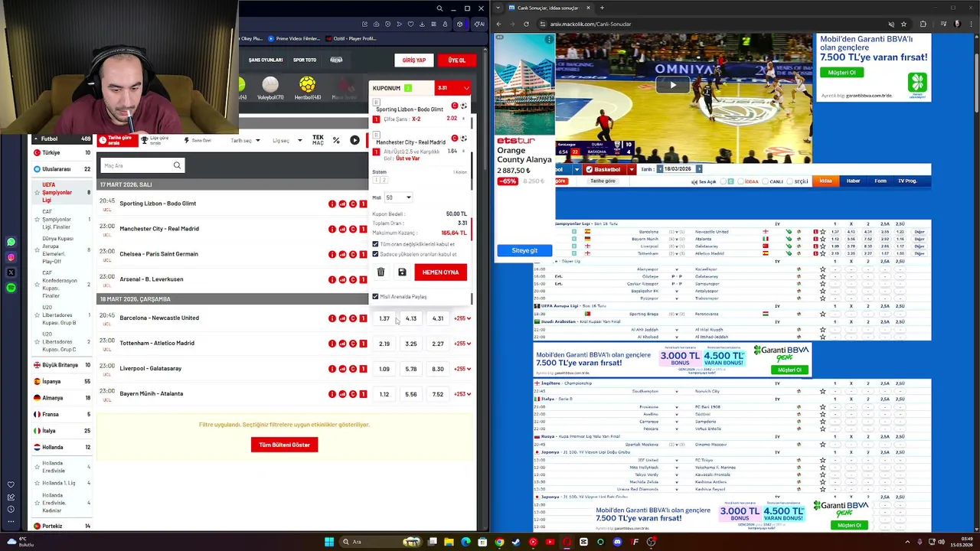Click the info icon for Arsenal - B. Leverkusen
This screenshot has height=551, width=980.
332,279
